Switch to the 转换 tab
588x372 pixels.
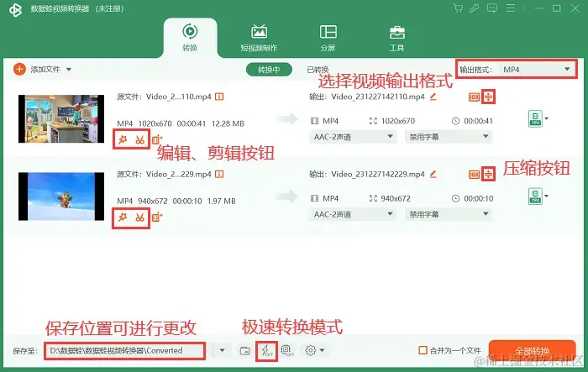point(190,38)
